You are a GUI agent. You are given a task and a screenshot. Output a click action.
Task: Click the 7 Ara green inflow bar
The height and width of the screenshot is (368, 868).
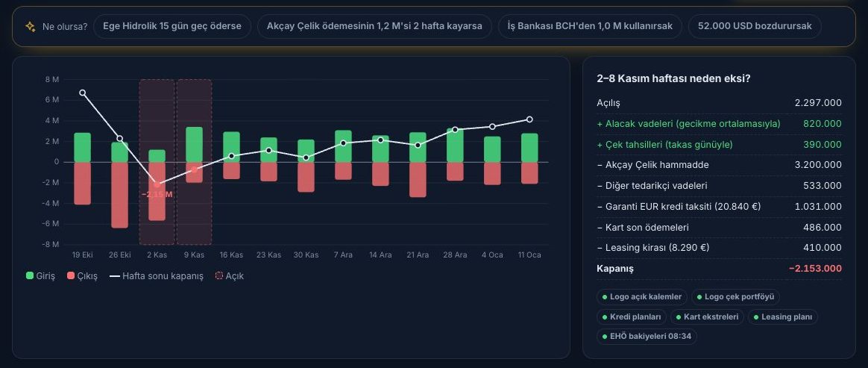(x=343, y=146)
